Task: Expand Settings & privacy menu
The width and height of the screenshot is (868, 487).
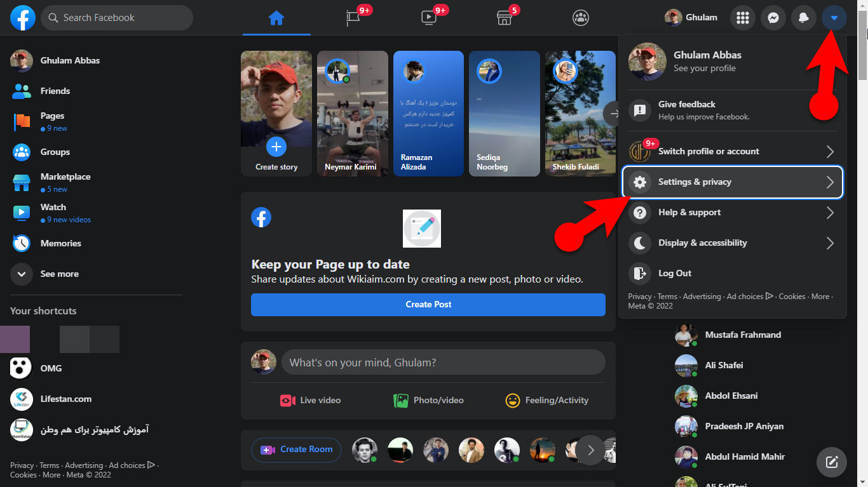Action: pos(732,182)
